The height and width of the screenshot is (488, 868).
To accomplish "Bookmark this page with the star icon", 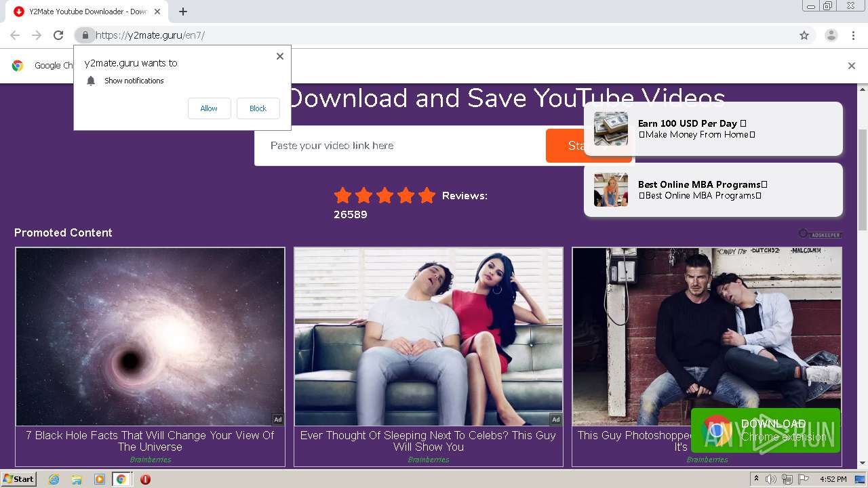I will tap(804, 35).
